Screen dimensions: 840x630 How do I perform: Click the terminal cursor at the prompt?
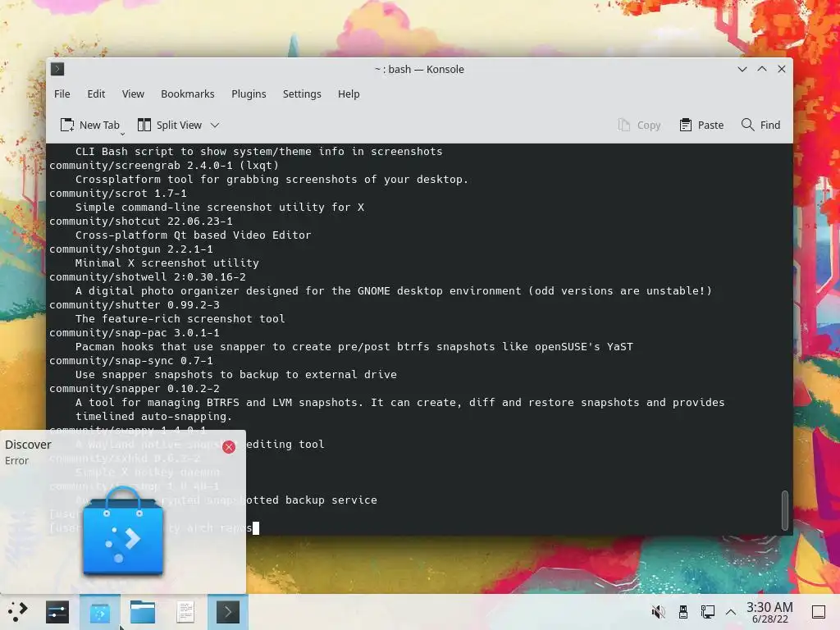[x=256, y=528]
